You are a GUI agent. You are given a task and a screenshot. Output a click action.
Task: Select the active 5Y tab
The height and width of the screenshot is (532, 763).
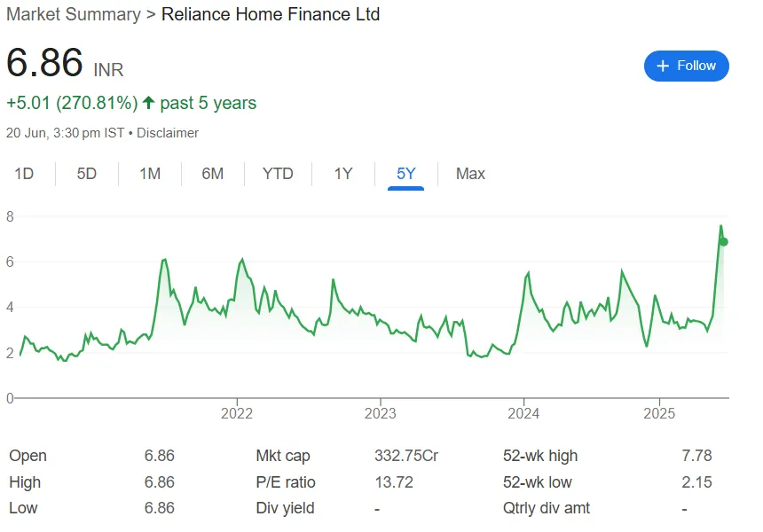coord(405,174)
